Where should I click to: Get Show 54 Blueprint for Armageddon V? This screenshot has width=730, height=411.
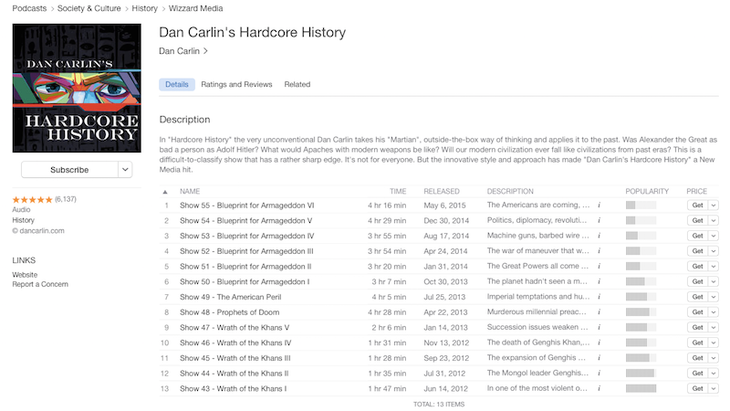click(697, 221)
